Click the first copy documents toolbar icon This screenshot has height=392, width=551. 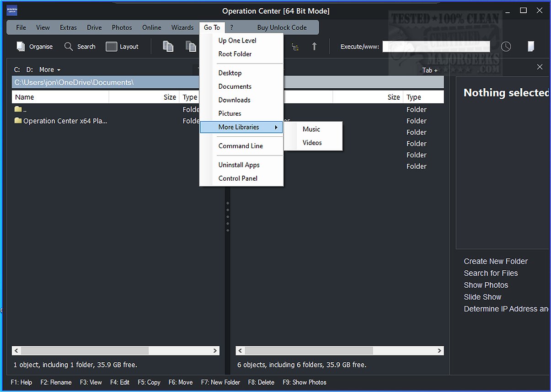coord(168,46)
